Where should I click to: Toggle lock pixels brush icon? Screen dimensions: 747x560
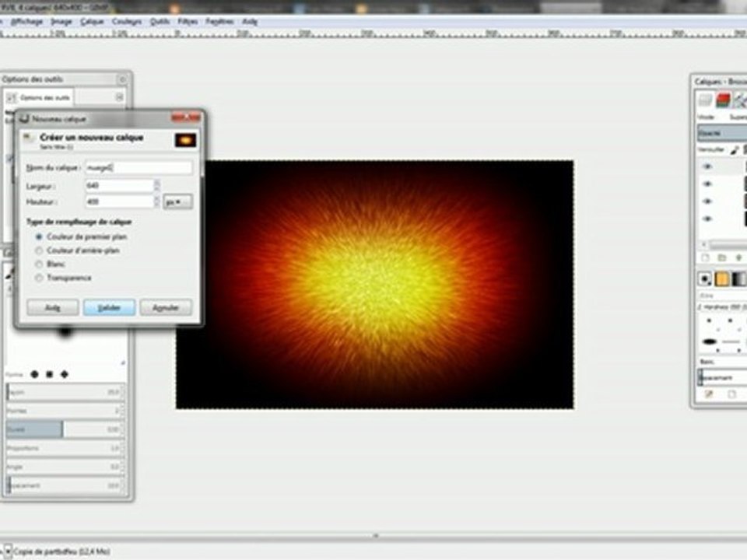(735, 150)
